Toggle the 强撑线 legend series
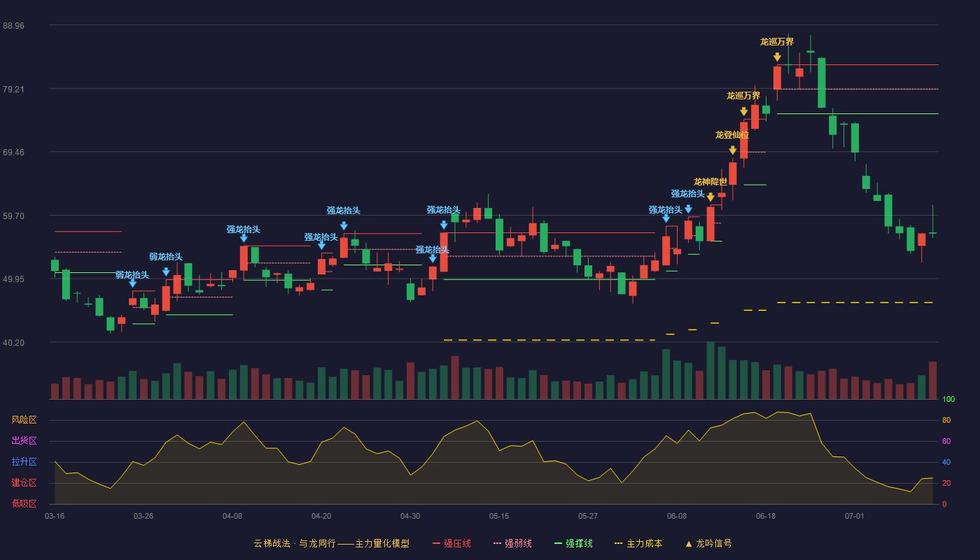This screenshot has height=560, width=980. pos(573,543)
